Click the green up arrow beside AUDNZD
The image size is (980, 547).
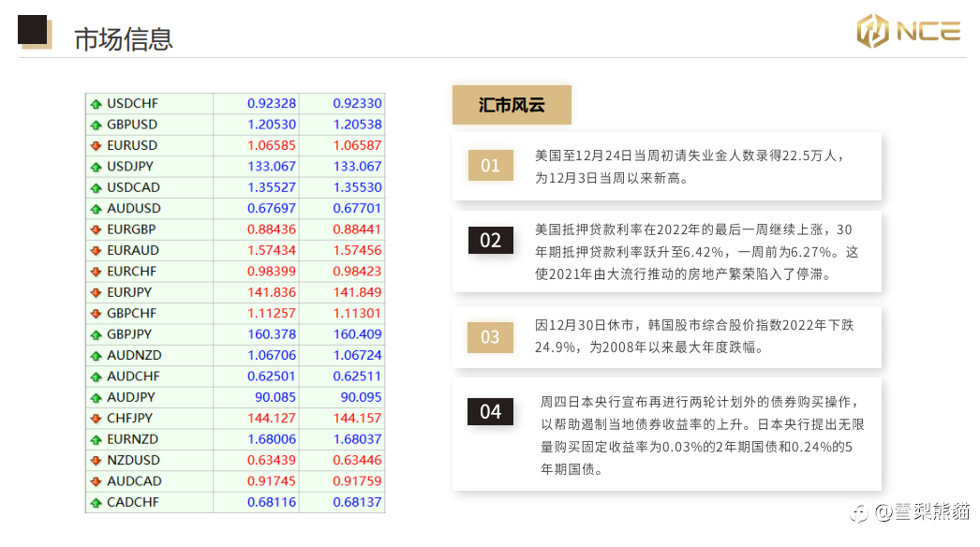pyautogui.click(x=96, y=356)
